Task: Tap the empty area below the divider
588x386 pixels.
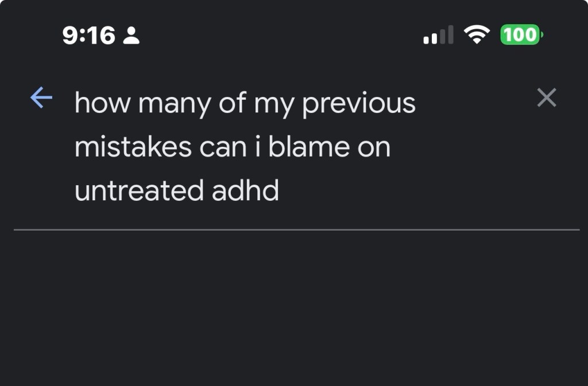Action: (x=294, y=310)
